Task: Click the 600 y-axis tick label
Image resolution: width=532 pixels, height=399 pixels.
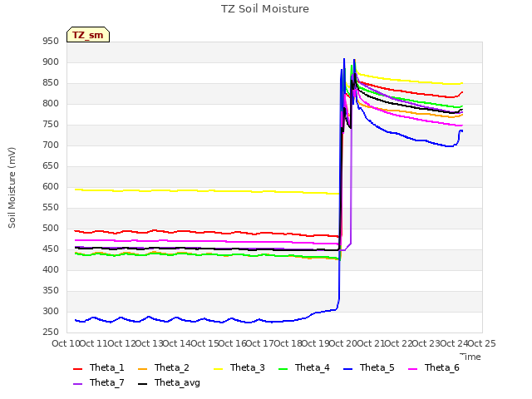Action: 51,186
